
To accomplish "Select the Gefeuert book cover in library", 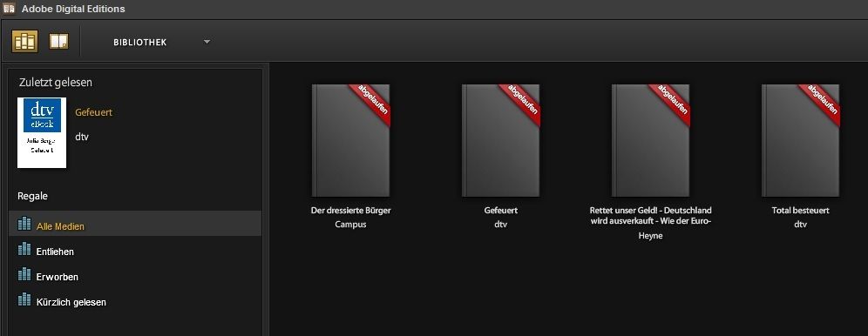I will pyautogui.click(x=501, y=140).
